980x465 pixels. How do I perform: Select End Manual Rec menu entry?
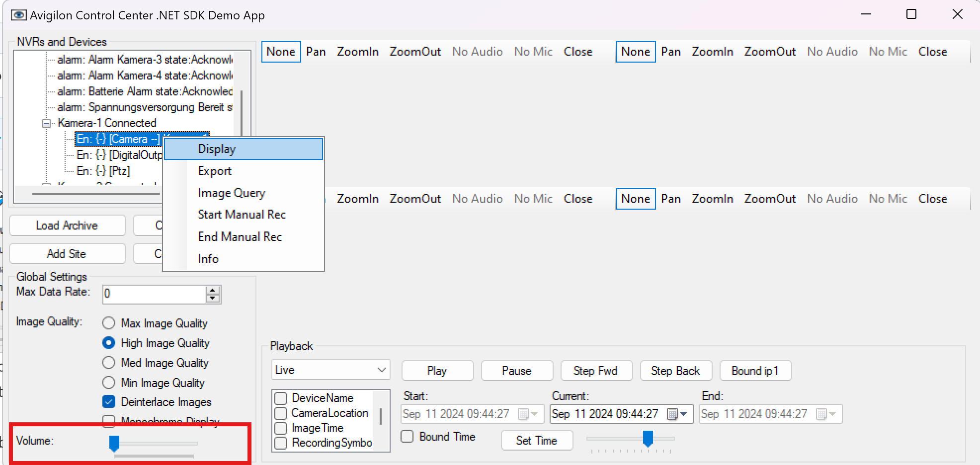(x=244, y=236)
